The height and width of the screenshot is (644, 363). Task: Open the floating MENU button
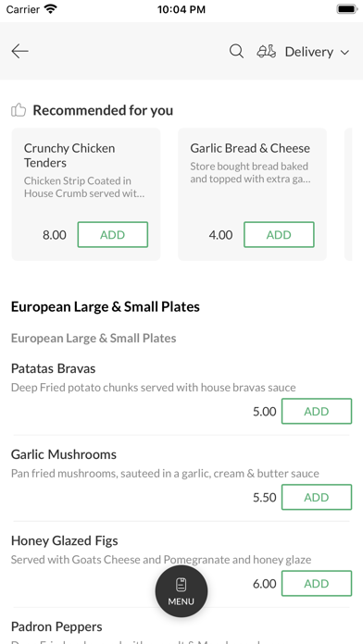pyautogui.click(x=181, y=591)
